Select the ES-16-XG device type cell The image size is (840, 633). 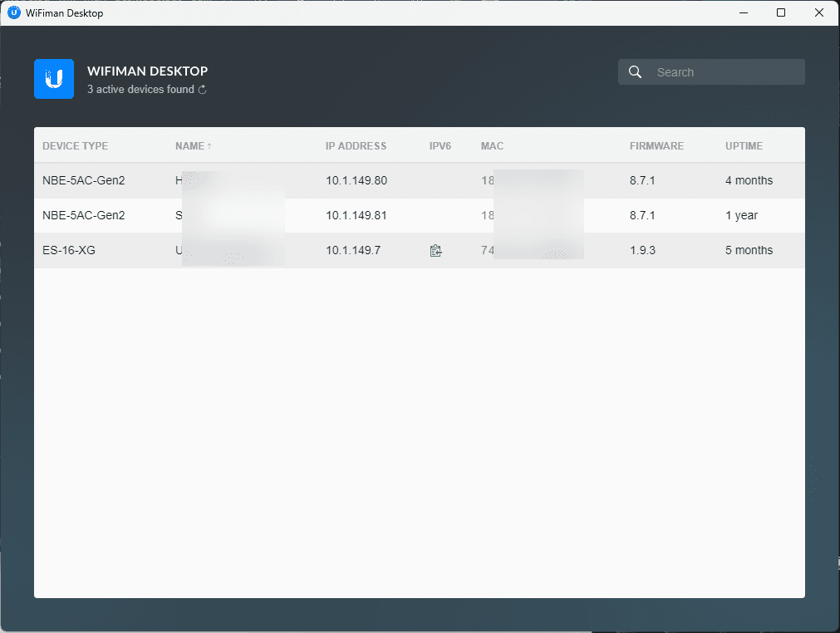pos(69,250)
